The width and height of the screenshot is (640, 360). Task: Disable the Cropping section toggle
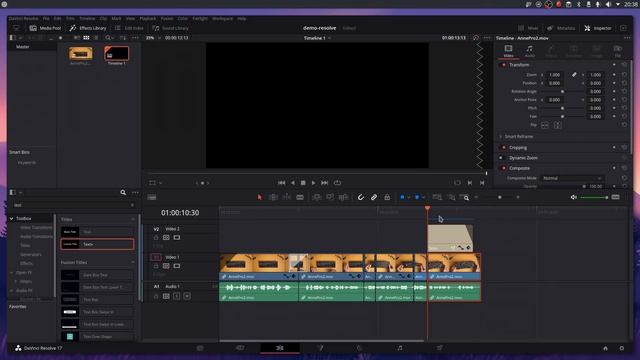point(504,147)
